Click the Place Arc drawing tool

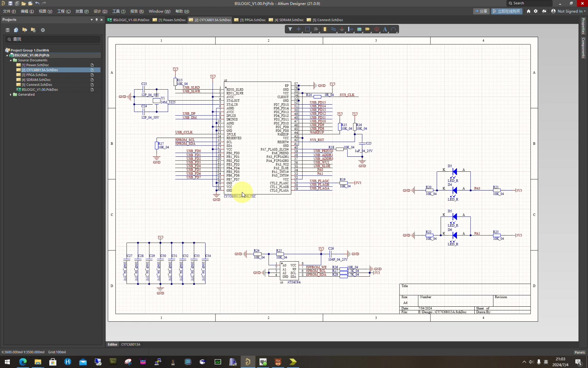tap(394, 29)
